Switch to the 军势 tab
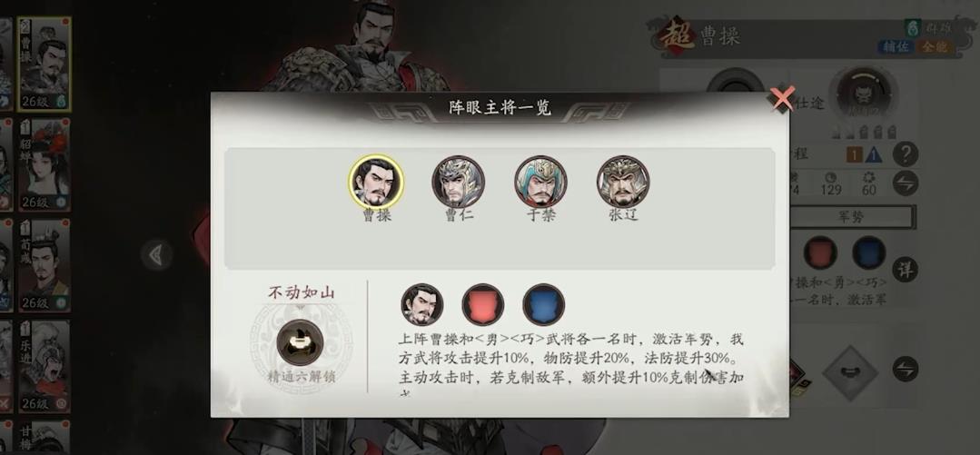Screen dimensions: 980x455 (851, 217)
